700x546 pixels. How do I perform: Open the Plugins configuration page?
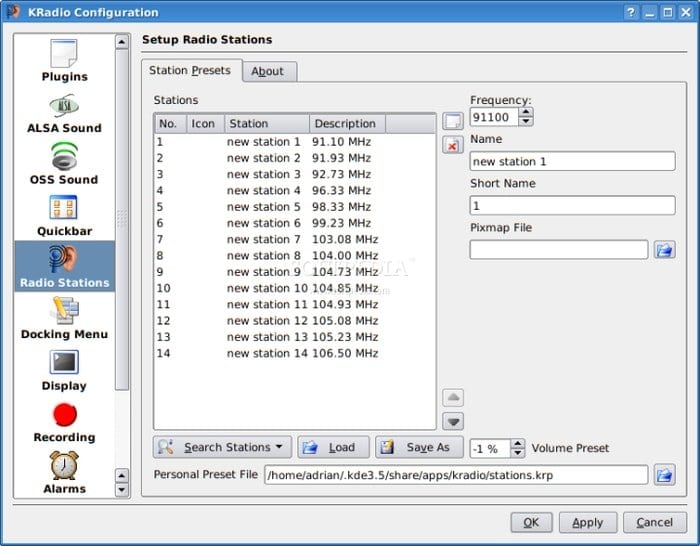64,61
